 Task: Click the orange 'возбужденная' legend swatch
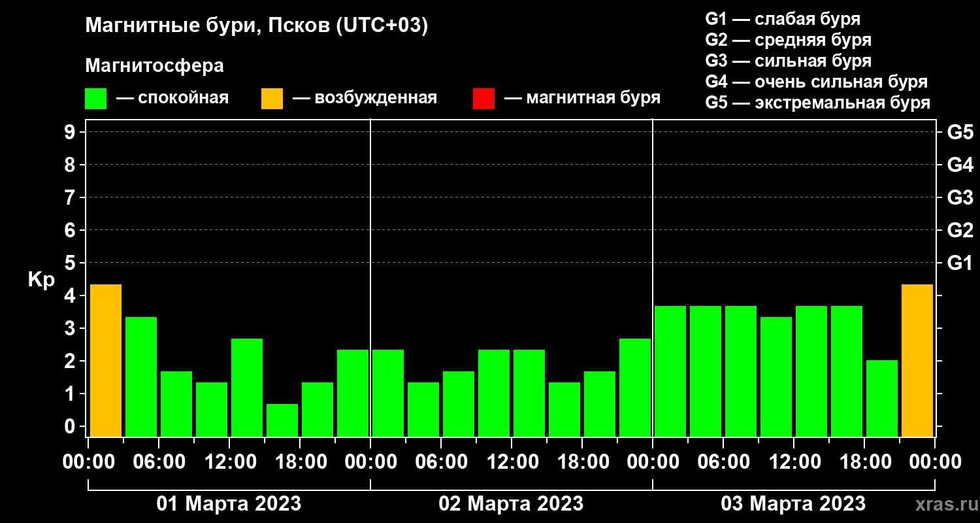coord(272,99)
